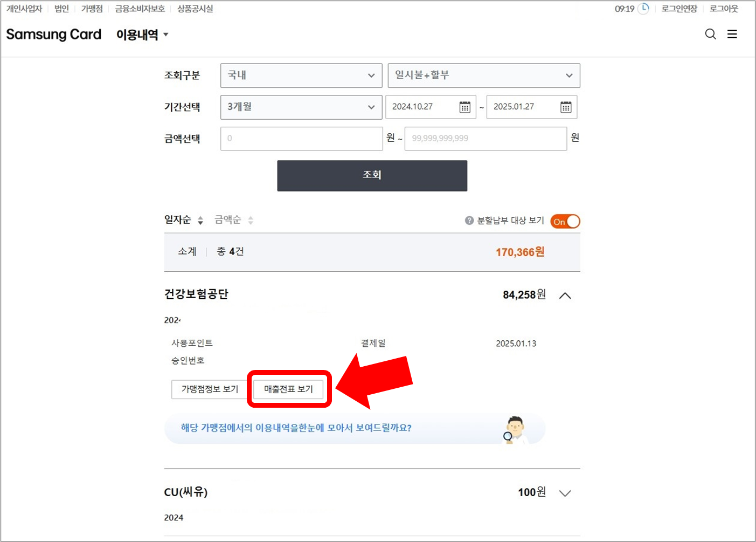Click 로그인연장 link

[x=679, y=9]
